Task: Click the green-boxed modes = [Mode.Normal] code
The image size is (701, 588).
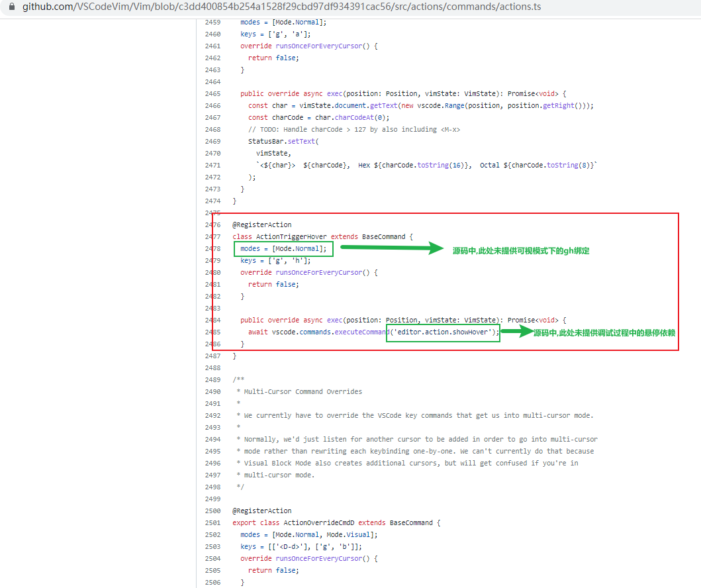Action: click(283, 249)
